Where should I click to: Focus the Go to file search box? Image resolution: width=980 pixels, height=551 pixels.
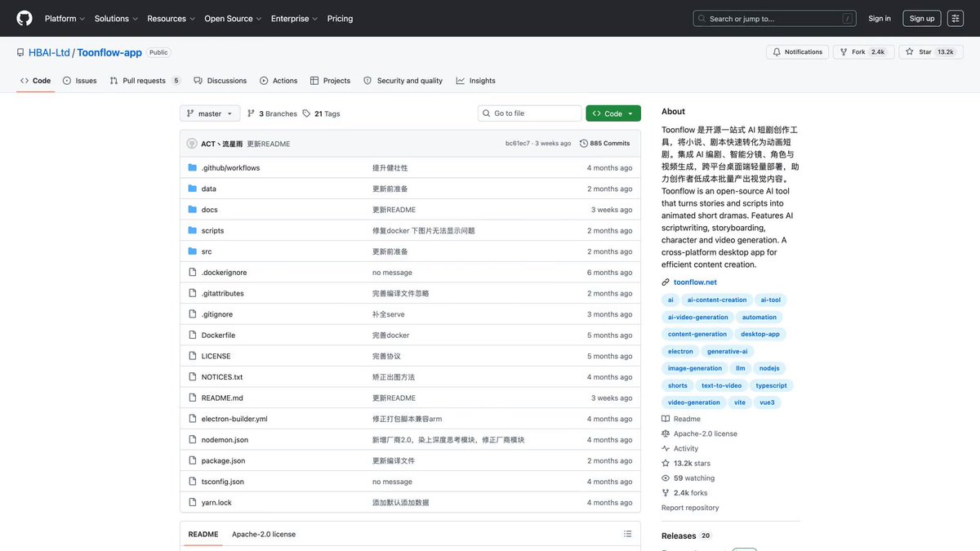[x=530, y=113]
